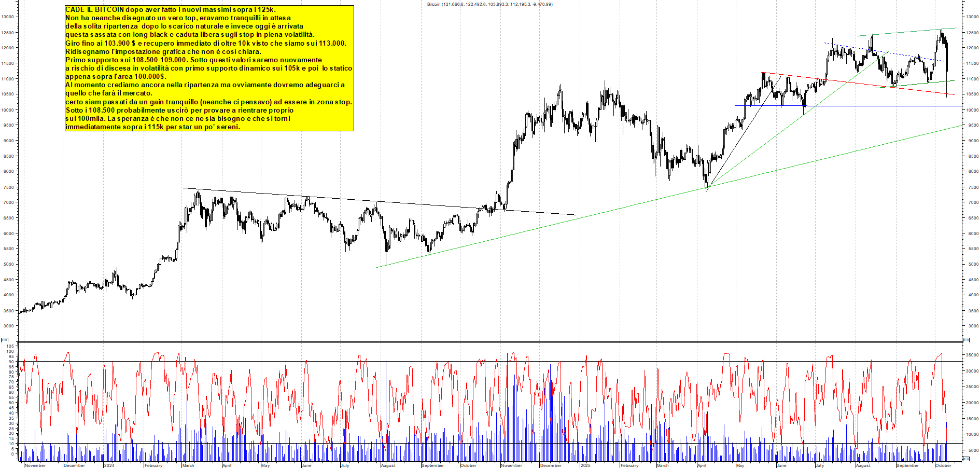Select the blue horizontal support line near 10000
980x468 pixels.
(881, 106)
